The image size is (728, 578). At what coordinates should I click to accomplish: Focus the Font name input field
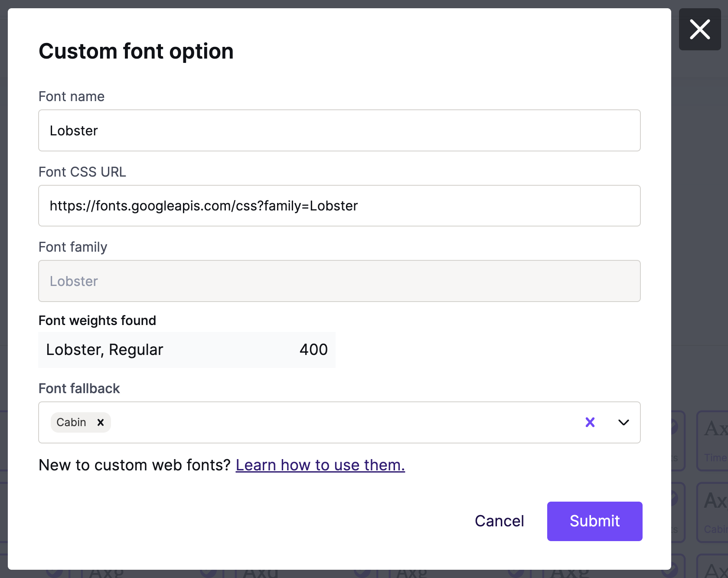tap(339, 131)
